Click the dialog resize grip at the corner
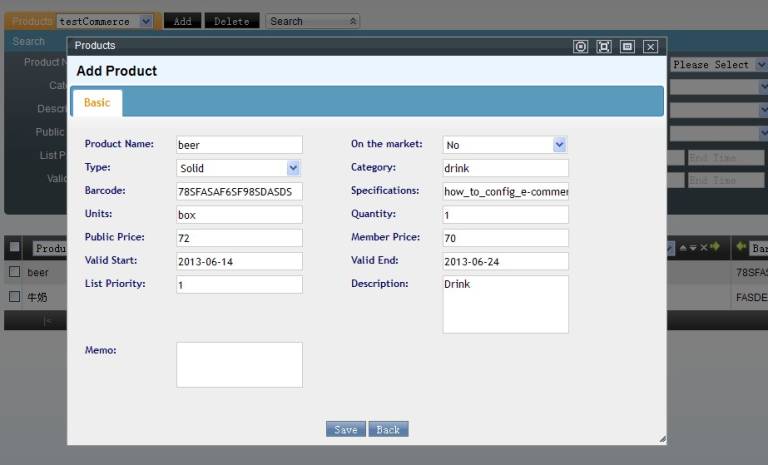The image size is (768, 465). click(x=662, y=439)
